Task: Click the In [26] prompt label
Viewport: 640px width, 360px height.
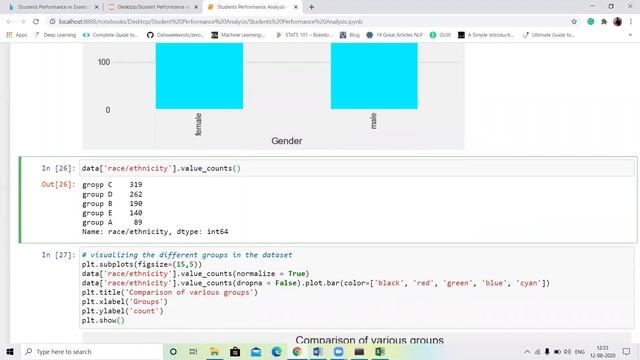Action: click(58, 168)
